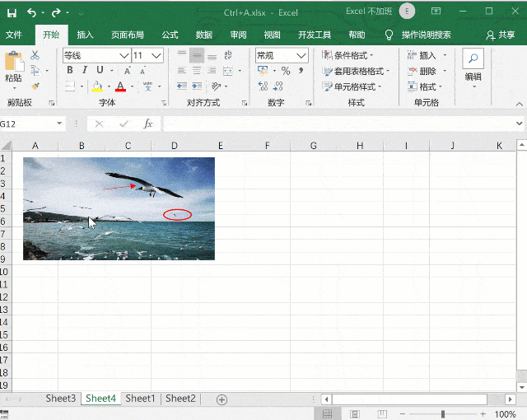Change text orientation with angled icon
Screen dimensions: 527x420
click(x=216, y=86)
